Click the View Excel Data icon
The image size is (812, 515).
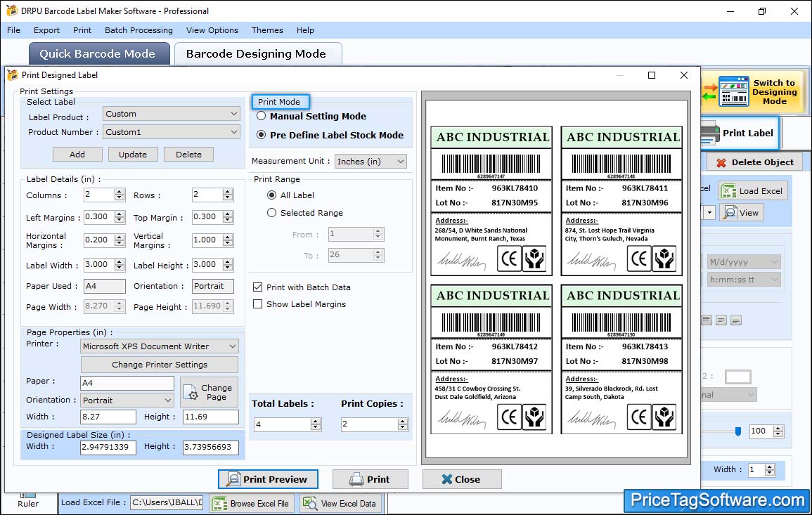tap(309, 503)
